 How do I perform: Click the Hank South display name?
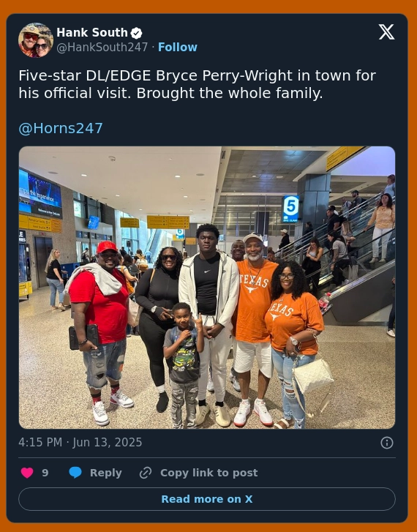tap(92, 33)
